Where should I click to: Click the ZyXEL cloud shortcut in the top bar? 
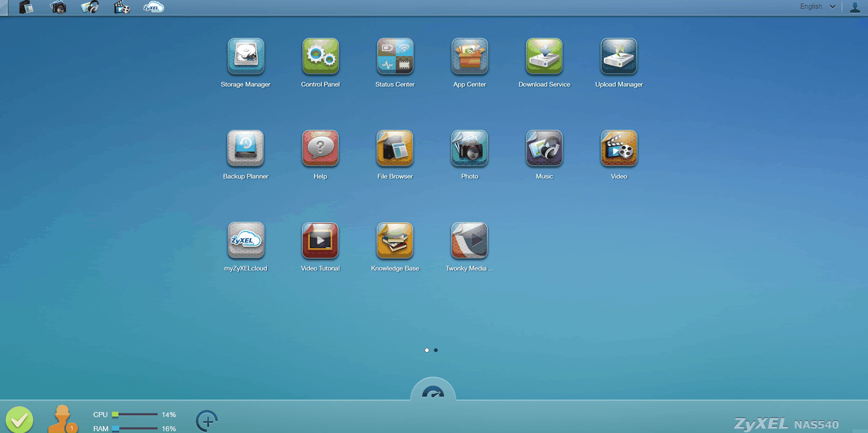(153, 7)
